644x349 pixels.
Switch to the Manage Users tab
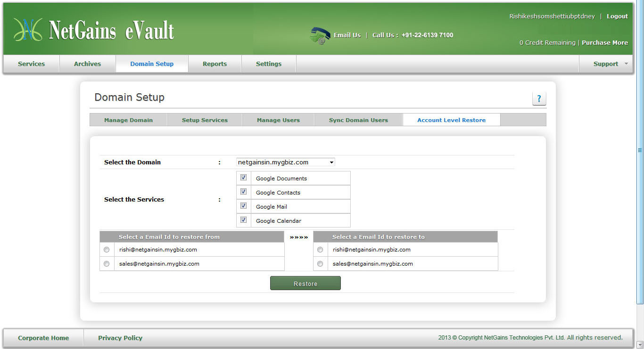[278, 120]
